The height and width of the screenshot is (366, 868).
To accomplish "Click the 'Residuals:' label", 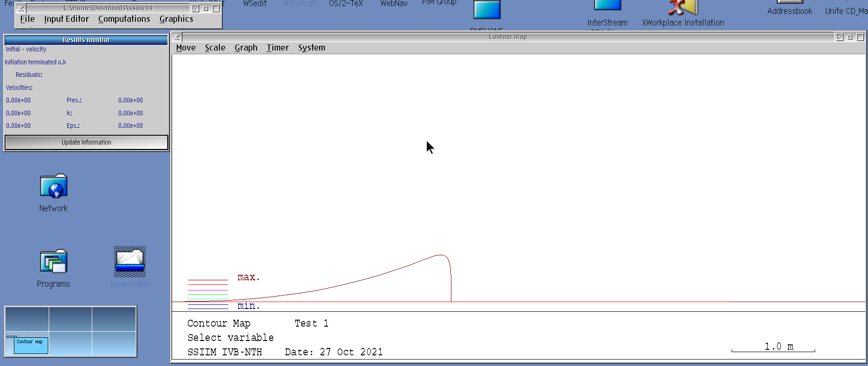I will (x=29, y=75).
